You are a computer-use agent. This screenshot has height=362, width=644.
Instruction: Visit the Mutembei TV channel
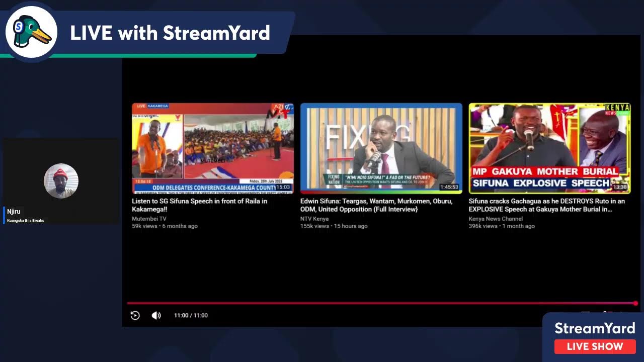(149, 219)
